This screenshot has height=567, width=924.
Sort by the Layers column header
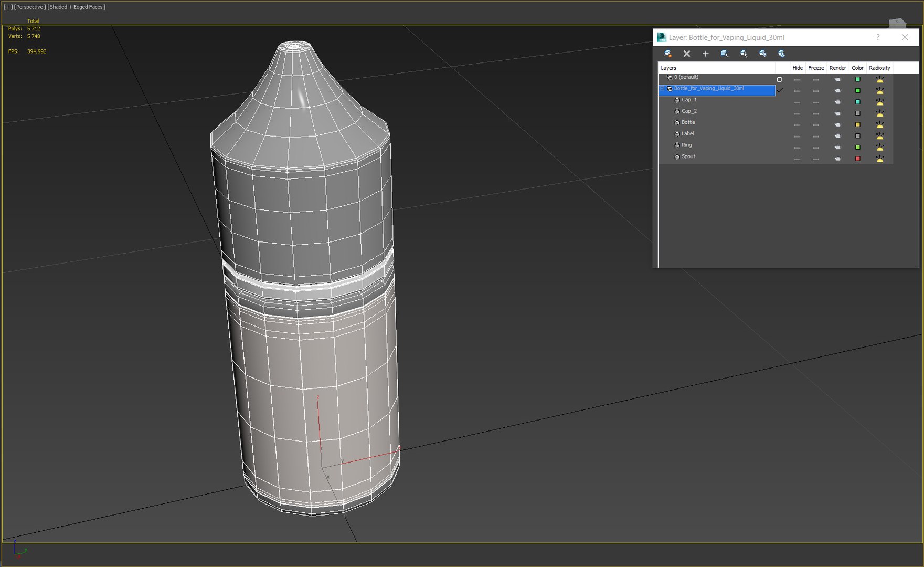coord(717,68)
